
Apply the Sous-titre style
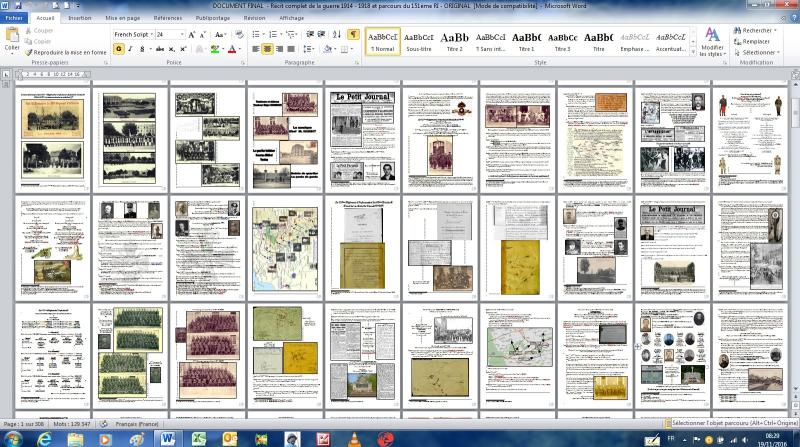pyautogui.click(x=419, y=42)
